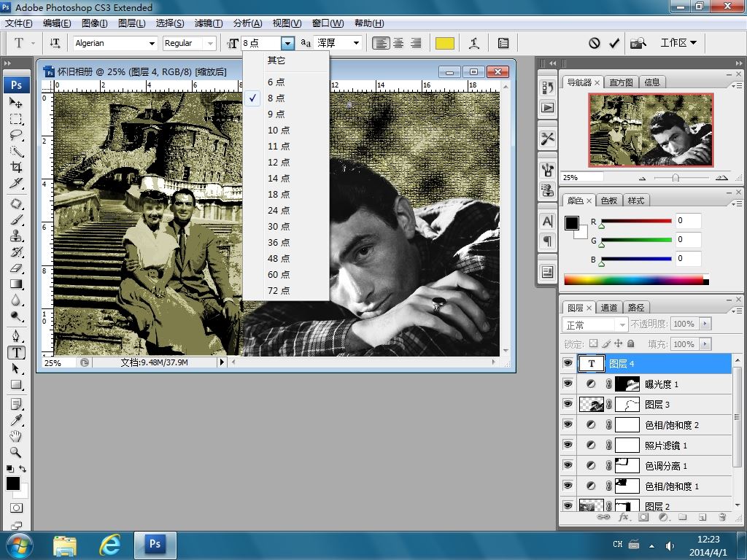747x560 pixels.
Task: Click the R value input field
Action: pos(689,220)
